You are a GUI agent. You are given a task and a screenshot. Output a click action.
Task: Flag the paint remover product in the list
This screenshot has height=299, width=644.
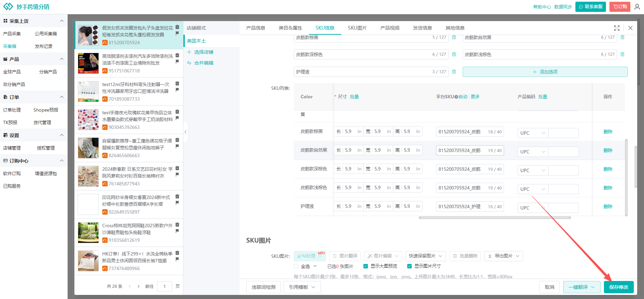pos(177,62)
